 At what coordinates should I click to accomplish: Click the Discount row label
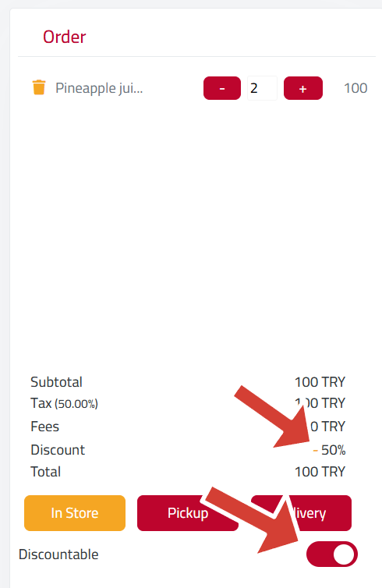pyautogui.click(x=58, y=450)
